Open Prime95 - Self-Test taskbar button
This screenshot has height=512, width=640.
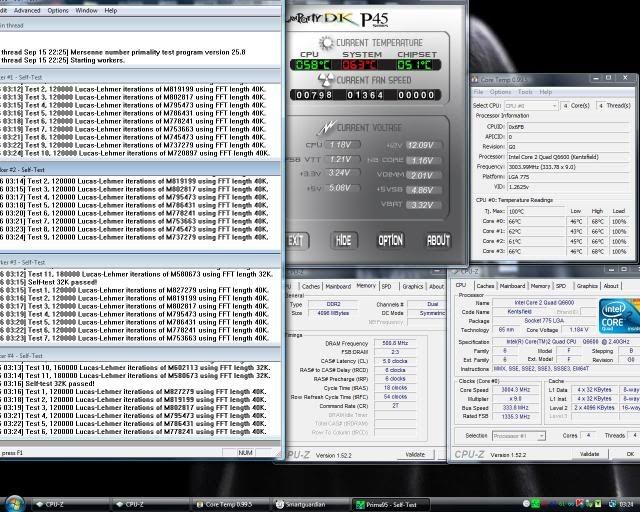click(x=389, y=505)
